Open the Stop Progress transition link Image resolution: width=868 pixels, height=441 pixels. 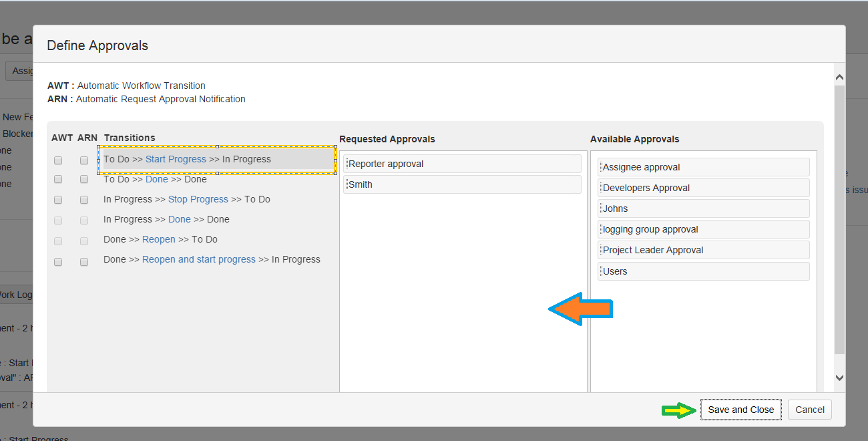click(x=198, y=199)
